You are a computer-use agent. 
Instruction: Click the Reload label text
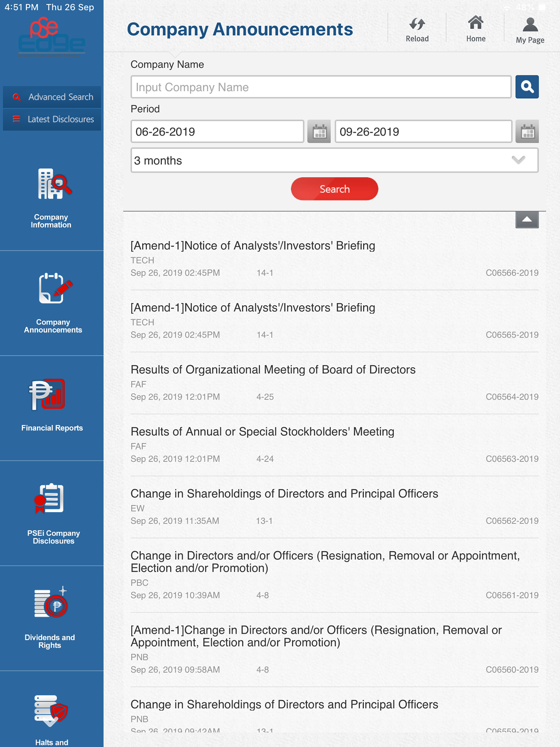pos(417,39)
